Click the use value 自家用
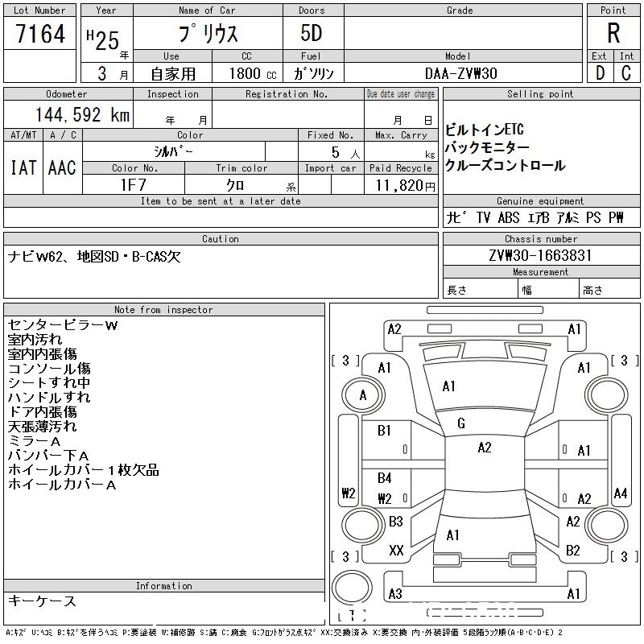 [x=173, y=74]
